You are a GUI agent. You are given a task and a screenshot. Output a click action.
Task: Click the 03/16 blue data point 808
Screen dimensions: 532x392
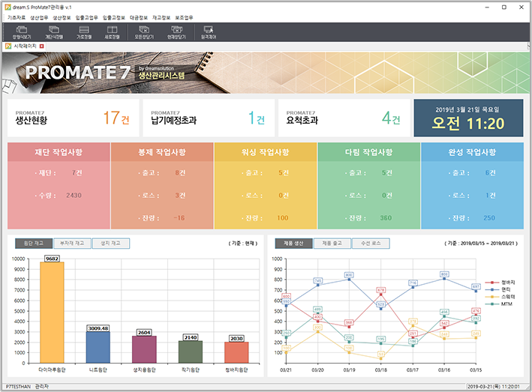[x=444, y=279]
